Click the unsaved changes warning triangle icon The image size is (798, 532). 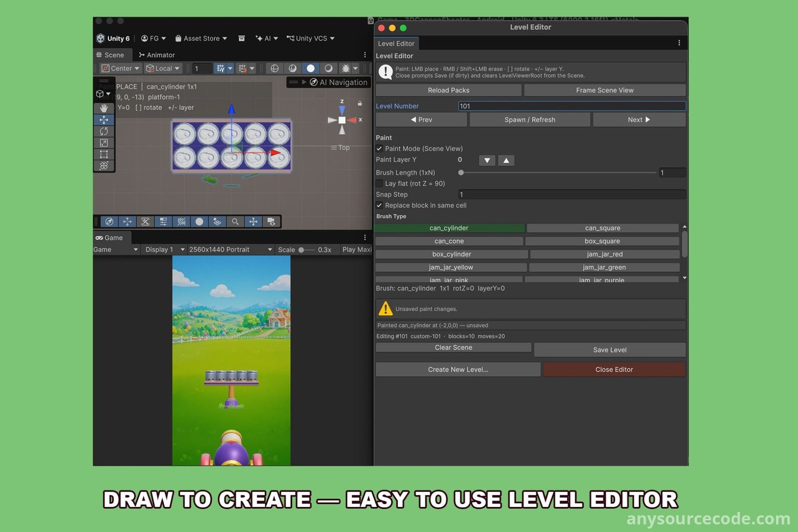386,309
